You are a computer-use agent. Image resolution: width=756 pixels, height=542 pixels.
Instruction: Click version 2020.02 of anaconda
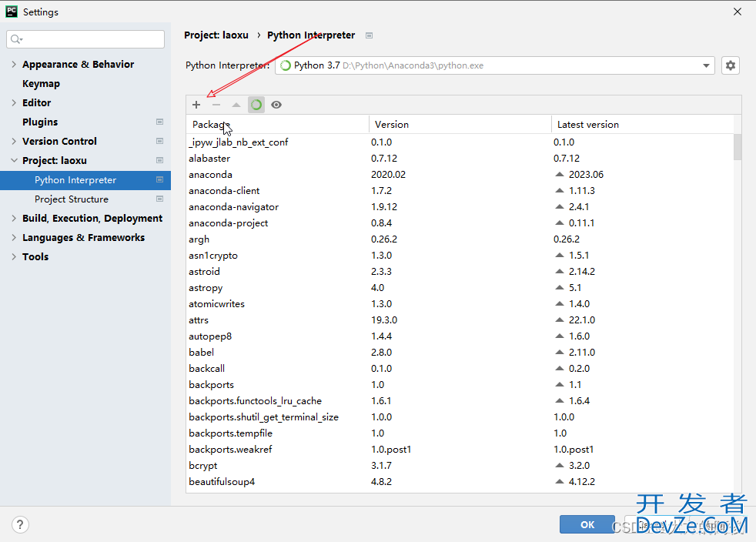pyautogui.click(x=388, y=175)
